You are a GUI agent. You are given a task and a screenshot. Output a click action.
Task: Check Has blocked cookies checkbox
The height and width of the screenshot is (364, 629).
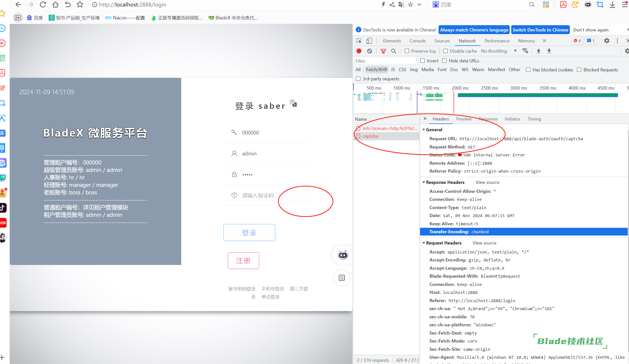click(x=528, y=70)
